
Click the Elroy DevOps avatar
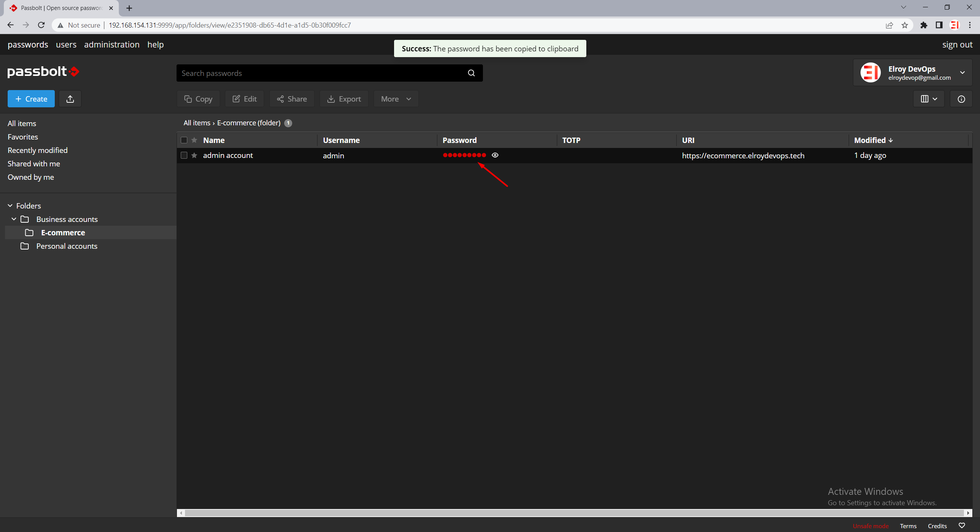click(870, 72)
